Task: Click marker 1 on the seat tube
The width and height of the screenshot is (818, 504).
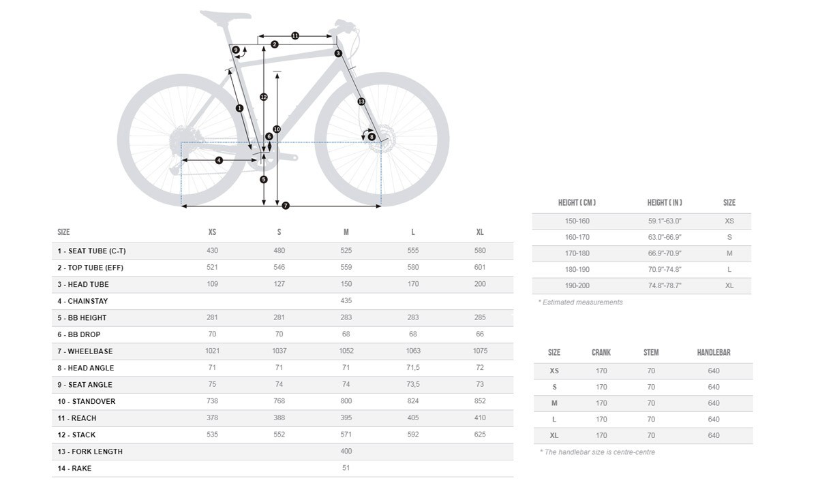Action: pos(239,108)
